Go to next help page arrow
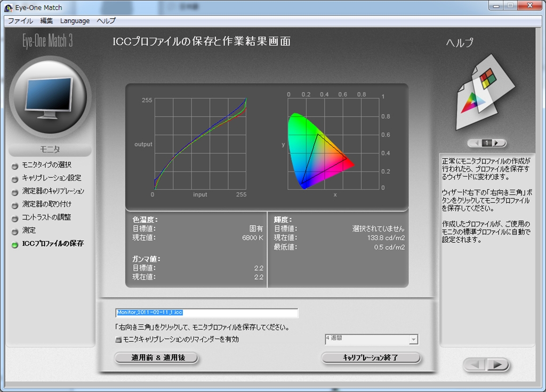The height and width of the screenshot is (392, 546). point(497,143)
